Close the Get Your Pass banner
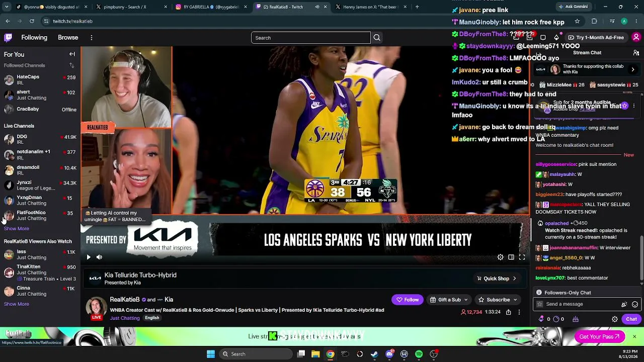The height and width of the screenshot is (362, 644). 634,336
